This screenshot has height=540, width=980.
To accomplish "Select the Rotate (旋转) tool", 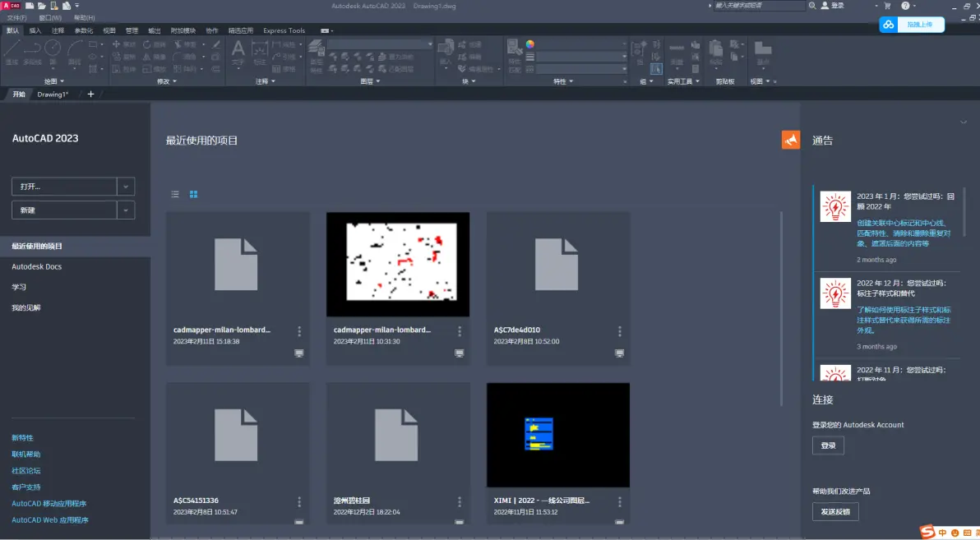I will (x=155, y=44).
